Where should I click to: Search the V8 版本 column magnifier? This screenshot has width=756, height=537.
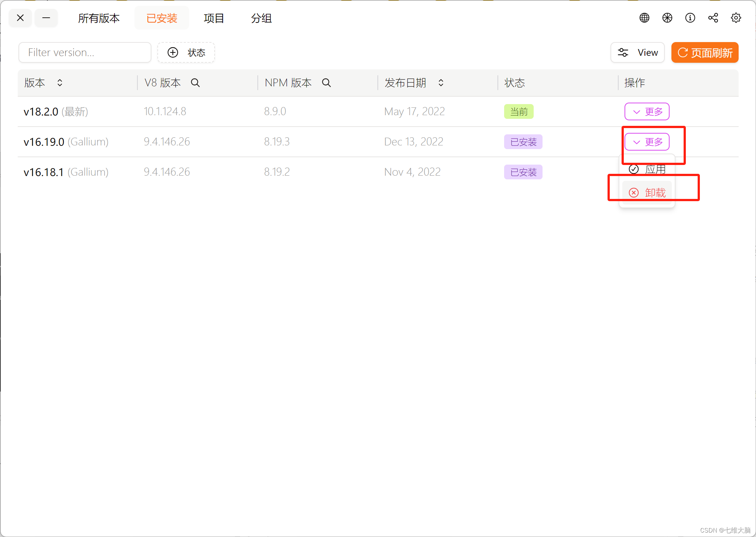[x=195, y=83]
